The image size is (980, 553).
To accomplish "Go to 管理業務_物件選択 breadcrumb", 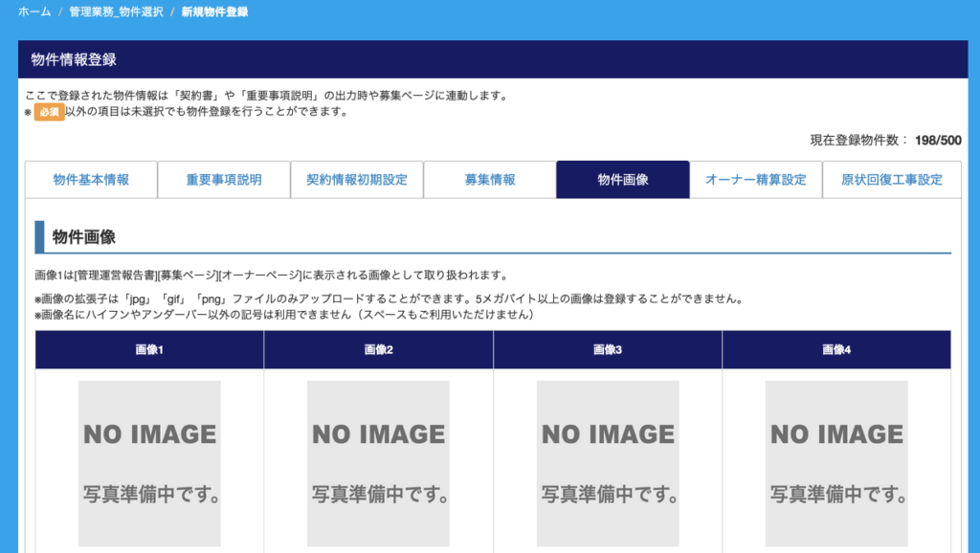I will (x=116, y=12).
